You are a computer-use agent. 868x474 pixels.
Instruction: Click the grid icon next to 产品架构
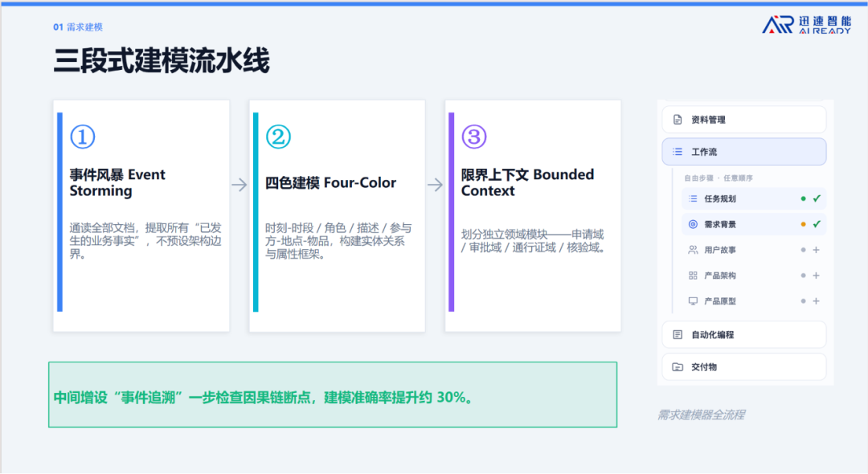click(693, 276)
